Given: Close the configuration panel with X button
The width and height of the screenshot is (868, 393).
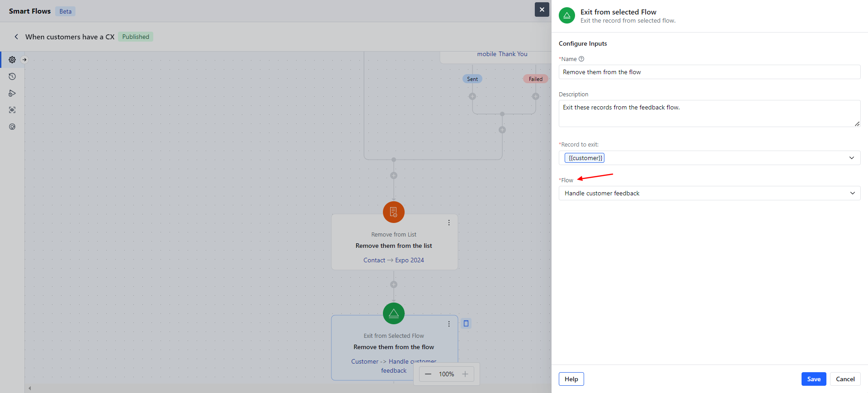Looking at the screenshot, I should [542, 9].
